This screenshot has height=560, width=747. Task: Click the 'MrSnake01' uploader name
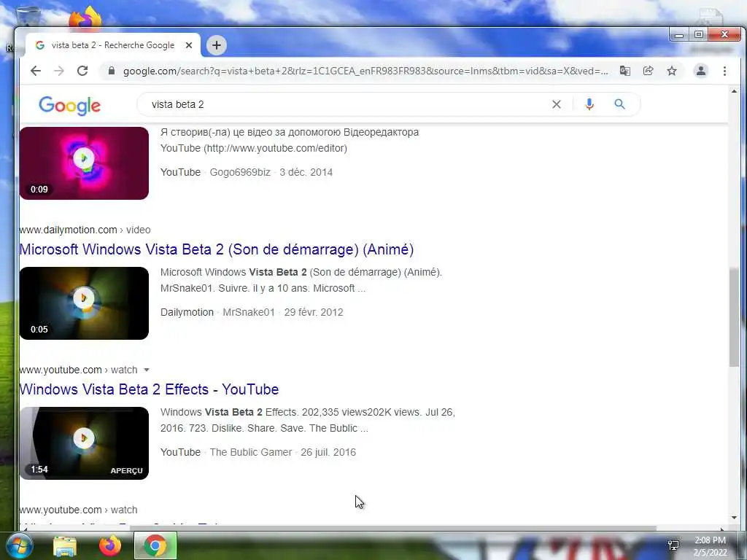(x=249, y=312)
